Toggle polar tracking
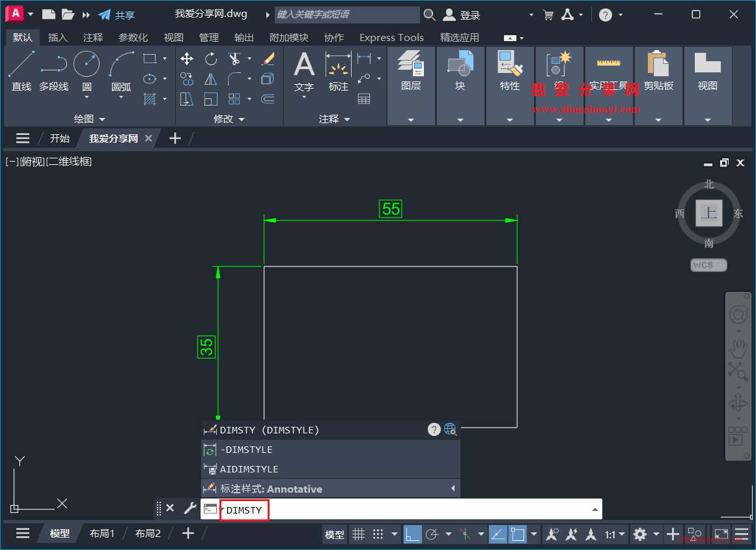The height and width of the screenshot is (550, 756). coord(432,534)
